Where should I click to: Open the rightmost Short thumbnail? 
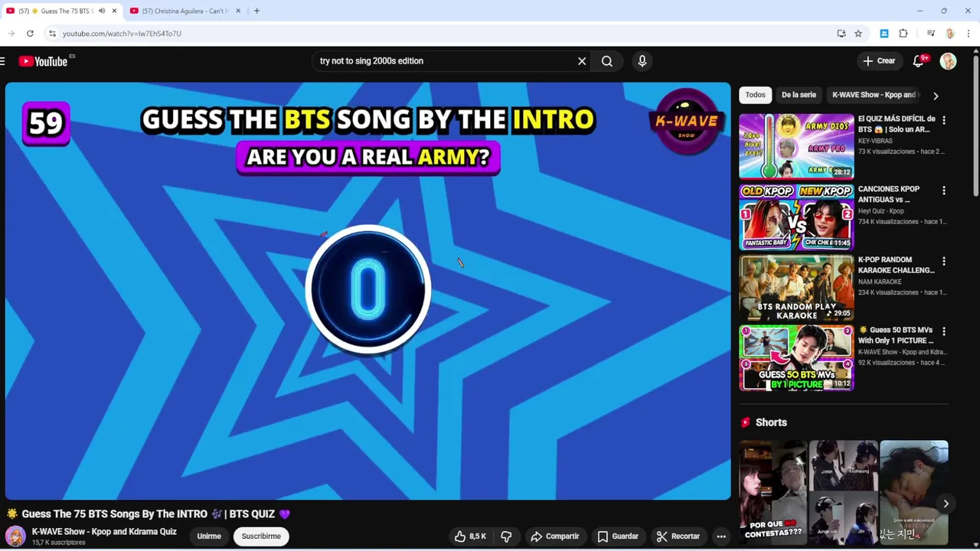914,492
